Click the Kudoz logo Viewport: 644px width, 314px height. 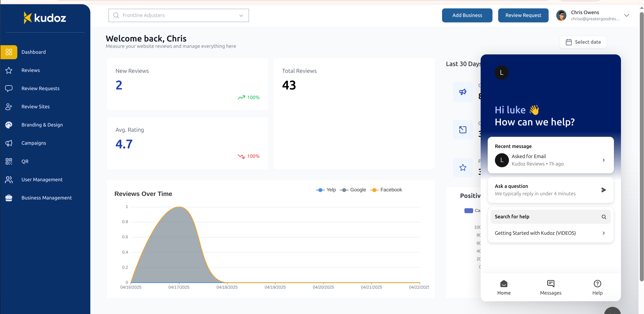click(45, 18)
